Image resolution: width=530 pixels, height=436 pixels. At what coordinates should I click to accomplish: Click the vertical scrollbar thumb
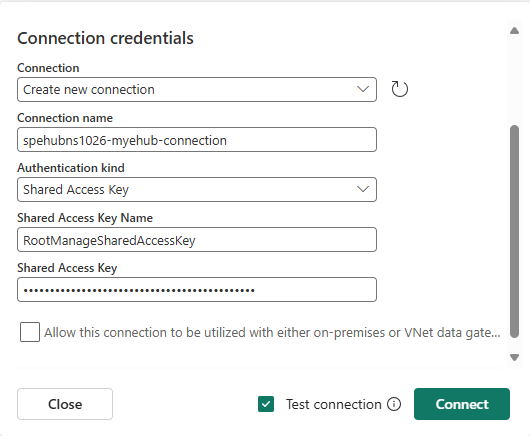pos(514,232)
